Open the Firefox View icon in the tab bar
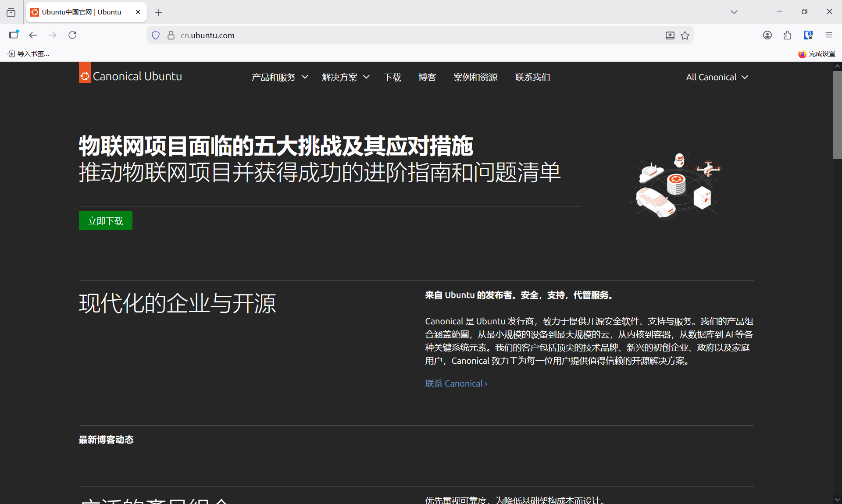842x504 pixels. pos(11,12)
